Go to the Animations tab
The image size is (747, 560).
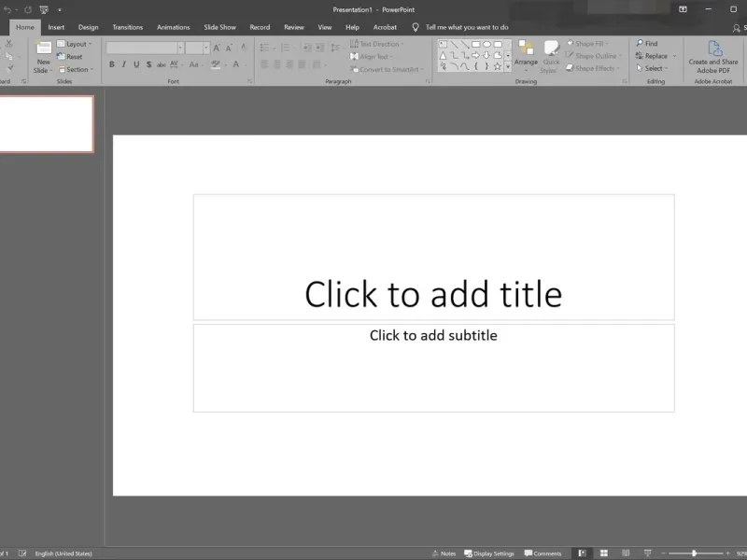click(x=174, y=27)
